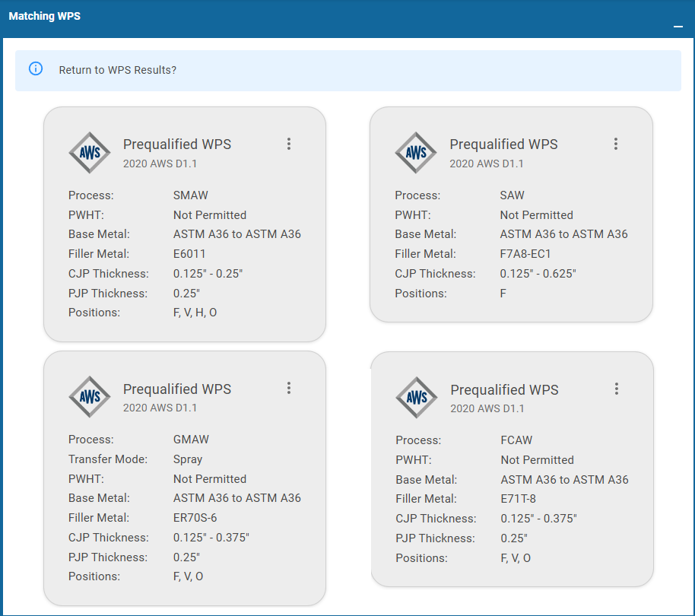This screenshot has height=616, width=695.
Task: Open the more options menu on the FCAW card
Action: (617, 389)
